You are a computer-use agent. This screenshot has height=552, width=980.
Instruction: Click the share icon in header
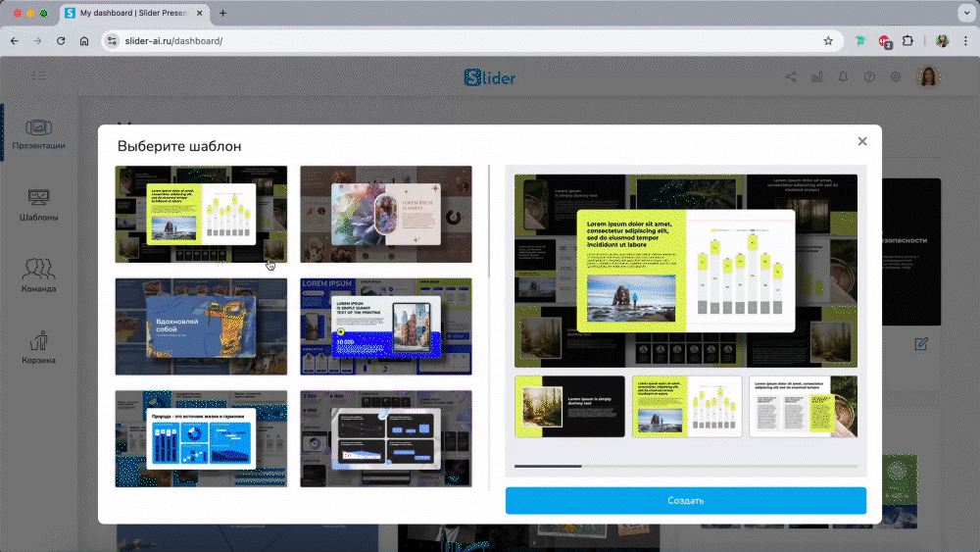[x=791, y=76]
